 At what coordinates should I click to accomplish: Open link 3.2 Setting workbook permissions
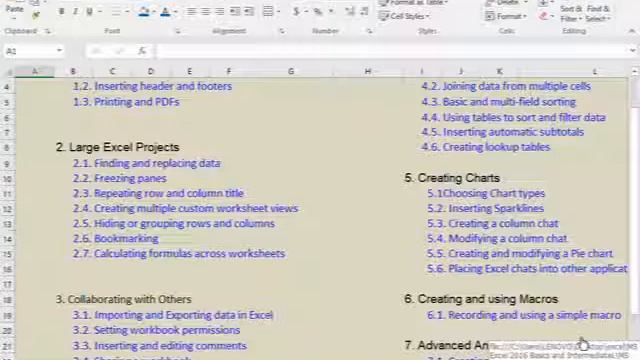pos(157,330)
